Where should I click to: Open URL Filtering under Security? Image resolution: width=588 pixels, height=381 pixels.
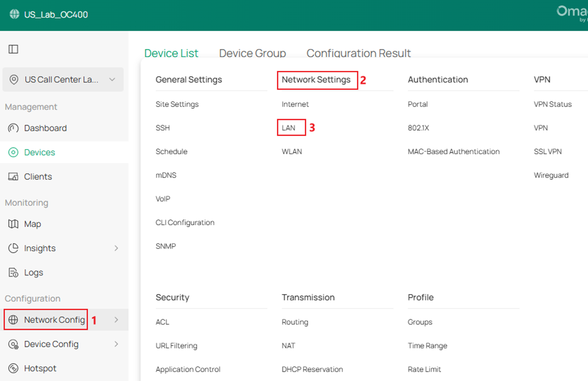176,346
